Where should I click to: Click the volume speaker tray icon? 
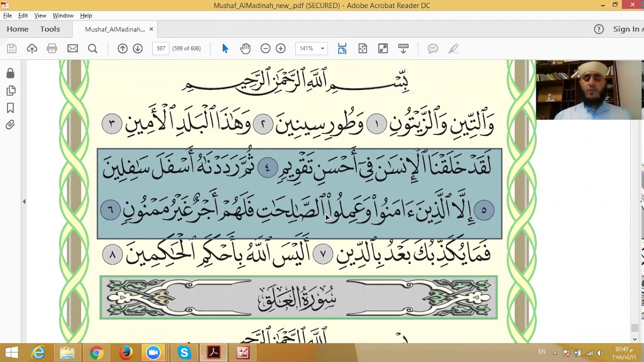pos(600,353)
